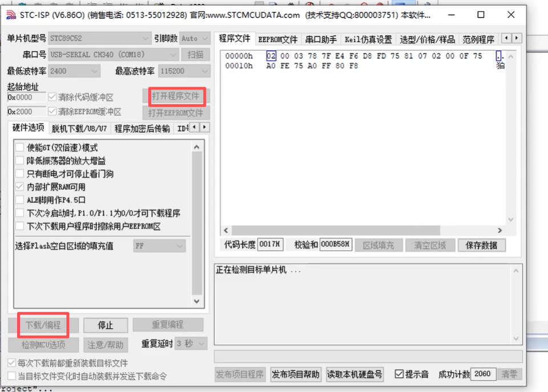The width and height of the screenshot is (548, 392).
Task: Toggle 每次下载前都重新装载目标文件 checkbox
Action: click(11, 363)
